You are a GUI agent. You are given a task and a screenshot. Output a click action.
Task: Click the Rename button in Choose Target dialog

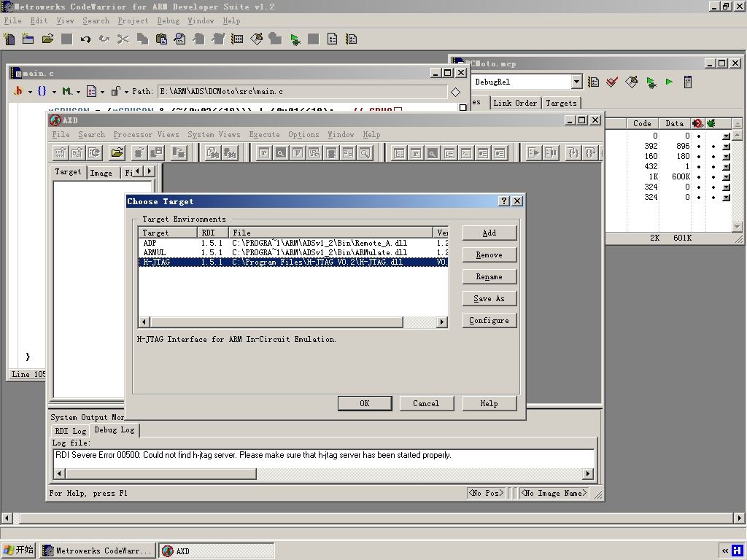click(489, 276)
